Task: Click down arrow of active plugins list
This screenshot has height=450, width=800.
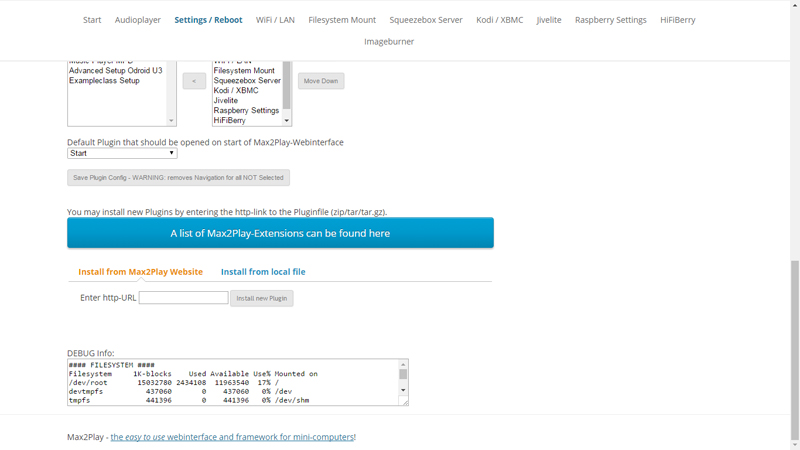Action: tap(287, 121)
